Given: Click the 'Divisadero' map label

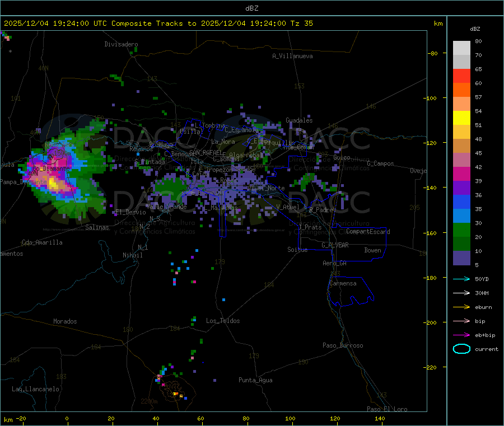Looking at the screenshot, I should 121,44.
